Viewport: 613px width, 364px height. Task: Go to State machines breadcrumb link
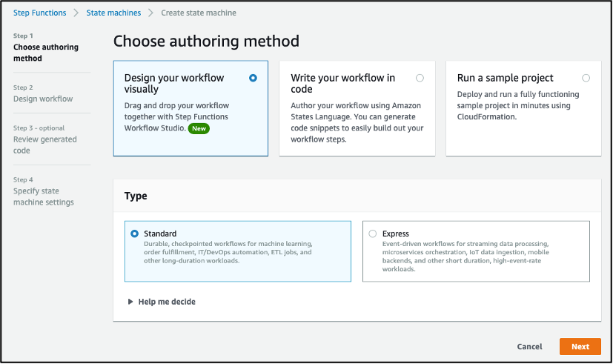tap(113, 13)
